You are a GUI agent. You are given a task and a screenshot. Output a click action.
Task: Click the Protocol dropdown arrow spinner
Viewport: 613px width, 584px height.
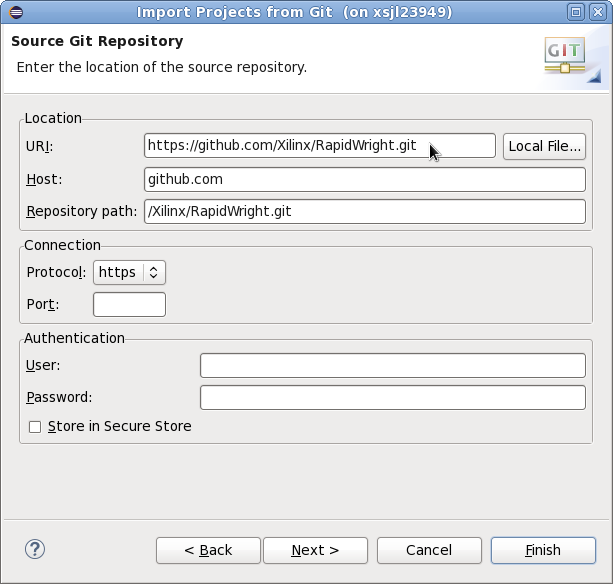pos(154,272)
